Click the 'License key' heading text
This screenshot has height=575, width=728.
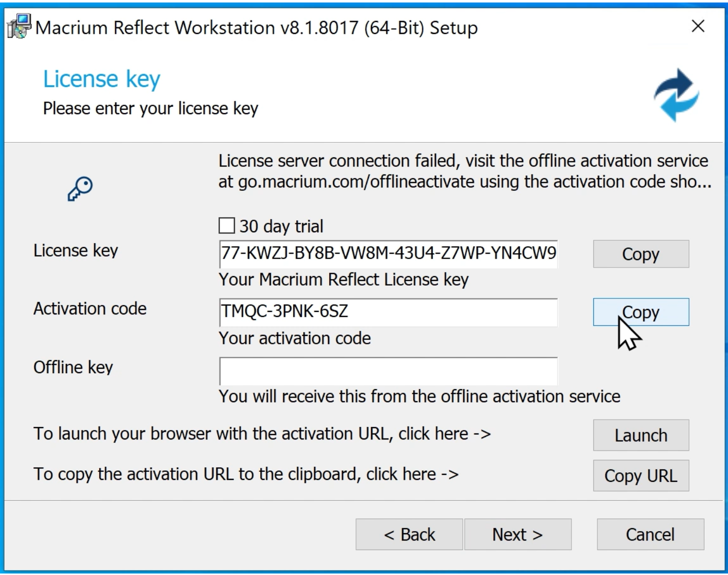(x=102, y=79)
